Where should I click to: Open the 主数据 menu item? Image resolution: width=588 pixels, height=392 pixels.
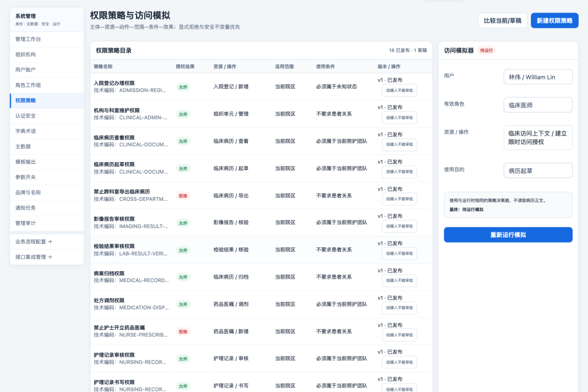point(47,146)
